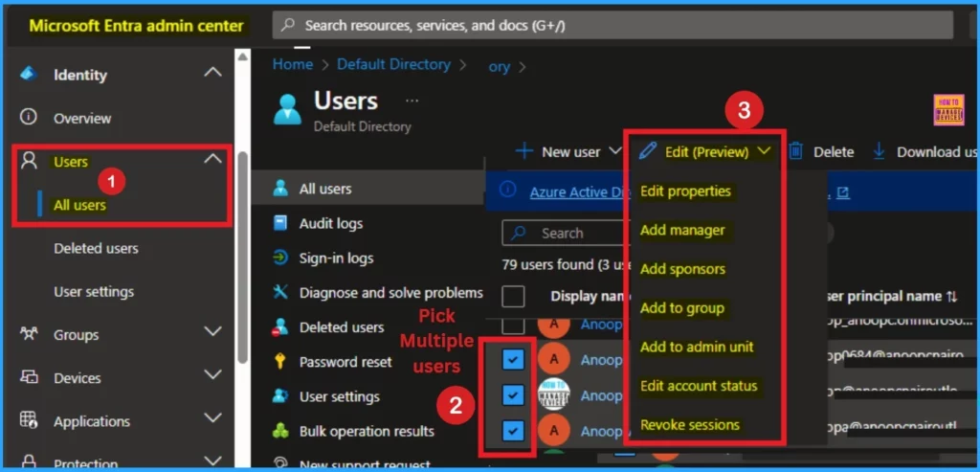Click the Applications grid icon in sidebar
Viewport: 980px width, 472px height.
[29, 420]
